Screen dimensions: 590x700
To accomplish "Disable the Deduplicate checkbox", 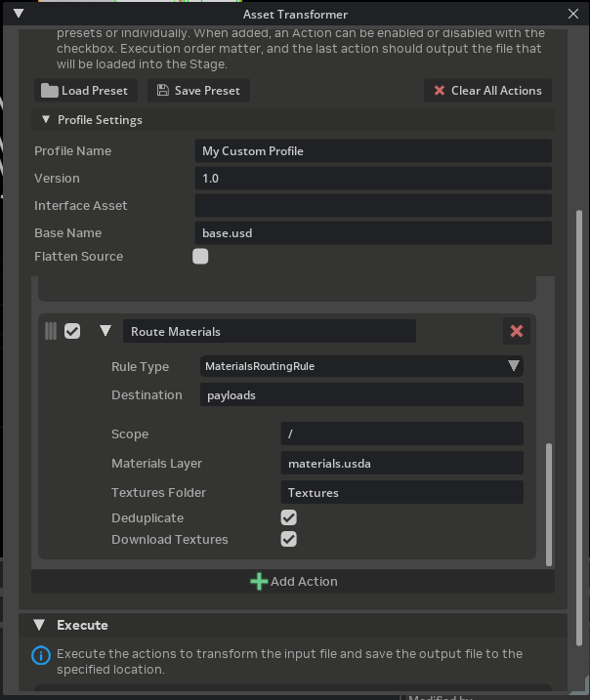I will point(288,517).
